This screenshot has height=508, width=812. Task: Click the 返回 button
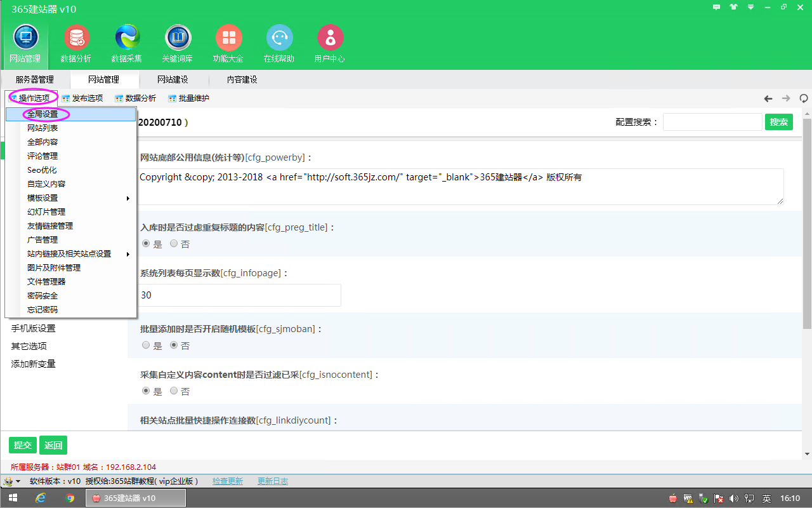[53, 445]
